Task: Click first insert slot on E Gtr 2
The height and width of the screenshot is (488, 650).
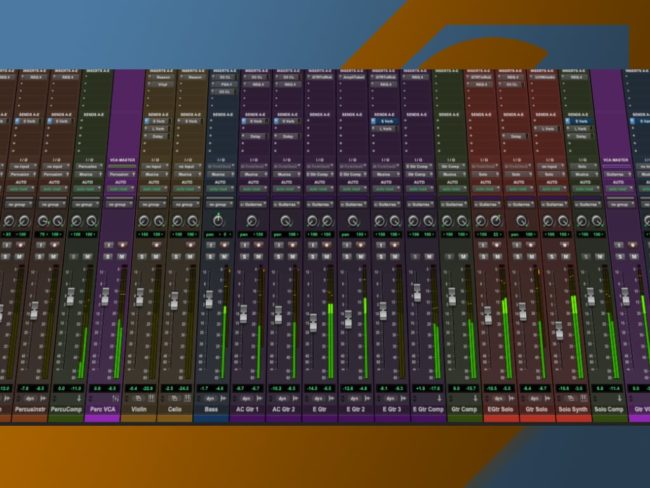Action: pyautogui.click(x=353, y=77)
